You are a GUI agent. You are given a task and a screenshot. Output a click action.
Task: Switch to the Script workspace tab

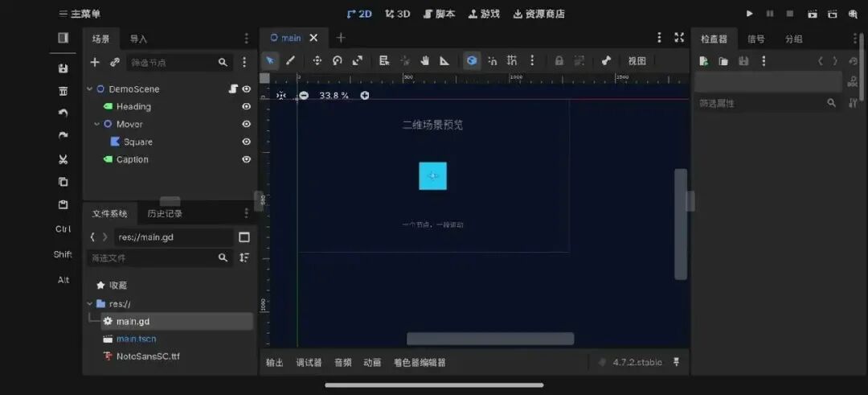tap(440, 14)
